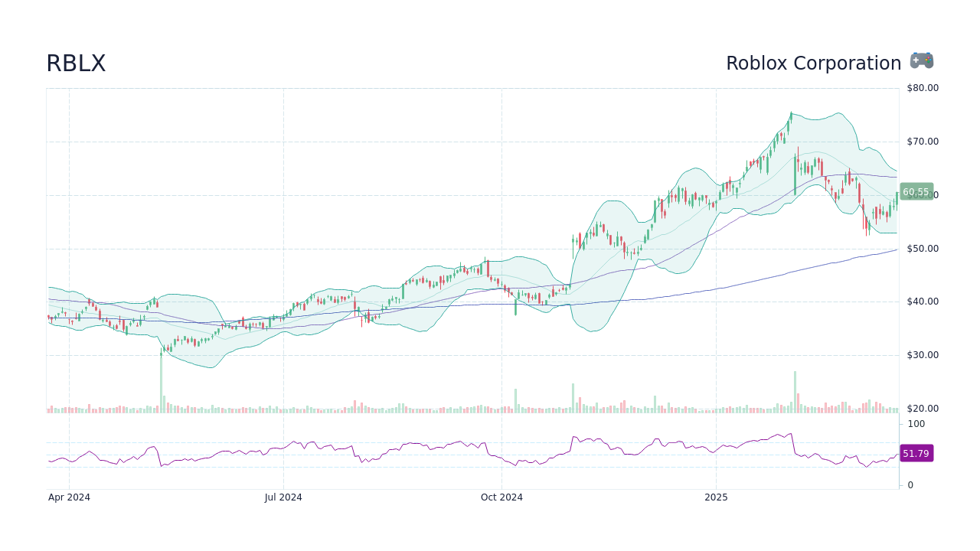This screenshot has height=551, width=980.
Task: Click the 60.55 current price label
Action: (x=916, y=192)
